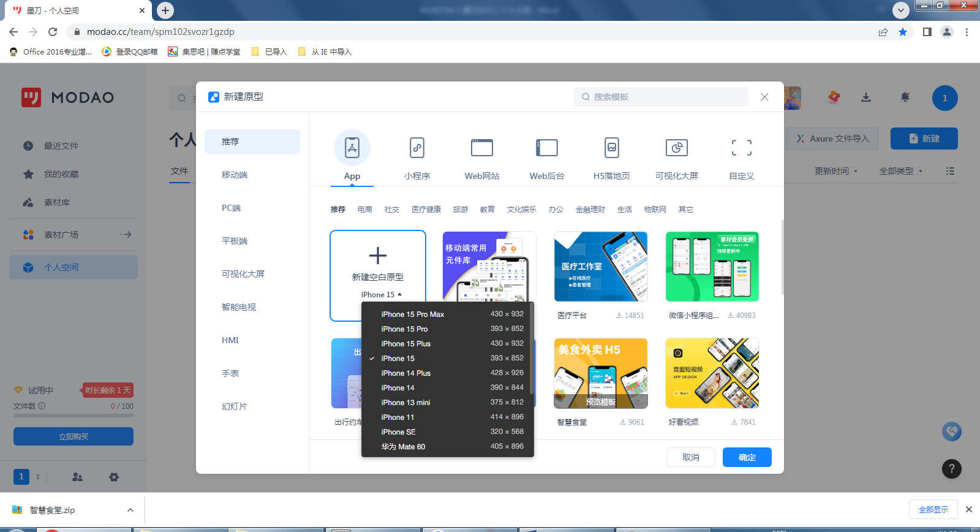Open 好看视频 template thumbnail
Image resolution: width=980 pixels, height=532 pixels.
pyautogui.click(x=712, y=373)
